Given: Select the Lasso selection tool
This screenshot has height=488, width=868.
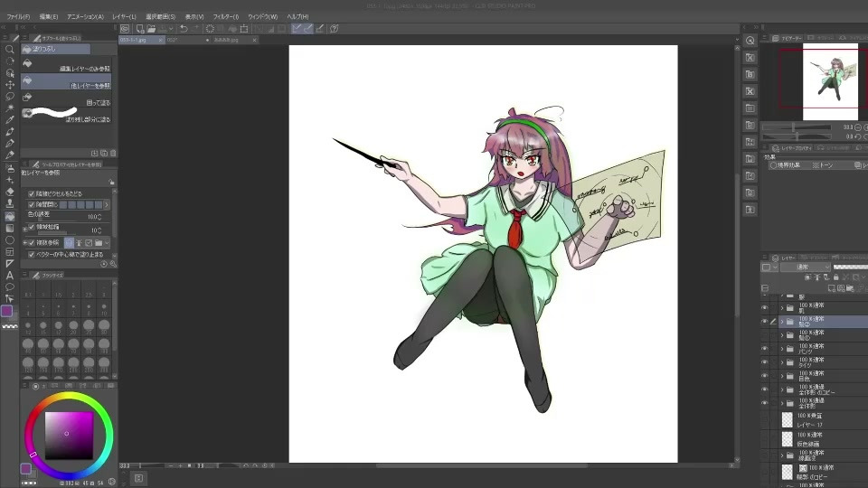Looking at the screenshot, I should click(x=9, y=97).
